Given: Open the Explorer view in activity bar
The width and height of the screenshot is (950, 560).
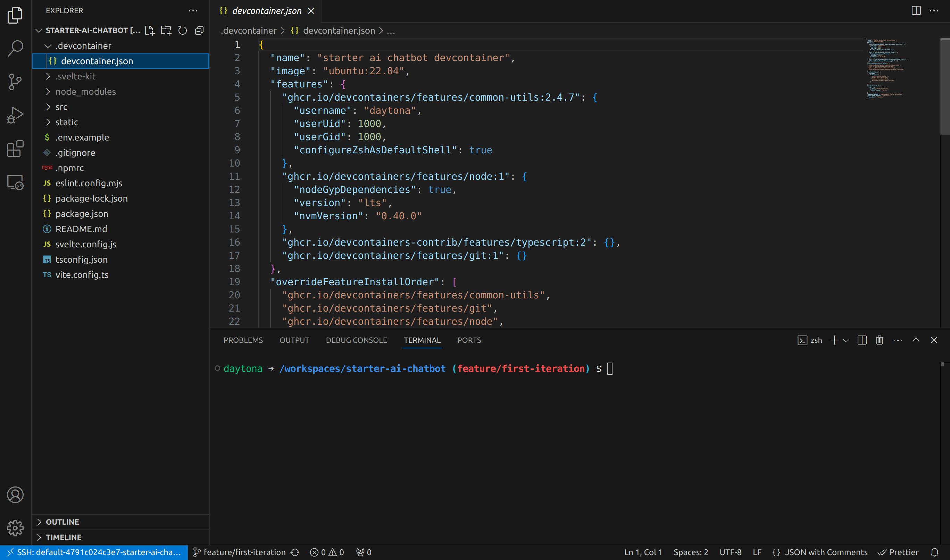Looking at the screenshot, I should (x=15, y=15).
